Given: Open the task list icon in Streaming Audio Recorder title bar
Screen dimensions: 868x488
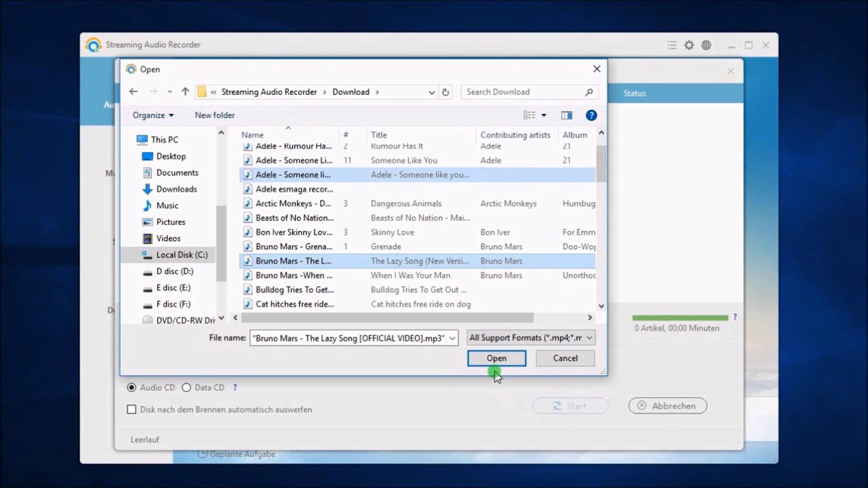Looking at the screenshot, I should (x=671, y=45).
